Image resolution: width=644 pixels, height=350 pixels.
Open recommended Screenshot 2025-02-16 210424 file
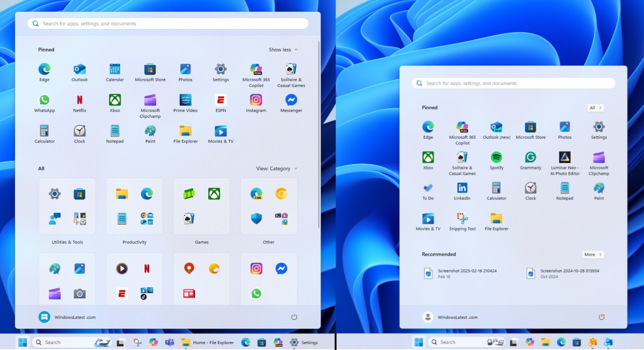click(462, 273)
